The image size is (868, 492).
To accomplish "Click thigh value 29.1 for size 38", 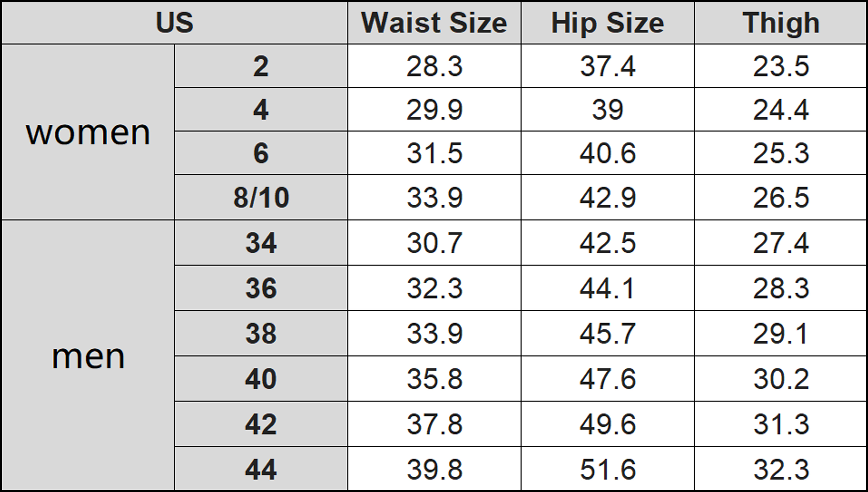I will pyautogui.click(x=781, y=334).
